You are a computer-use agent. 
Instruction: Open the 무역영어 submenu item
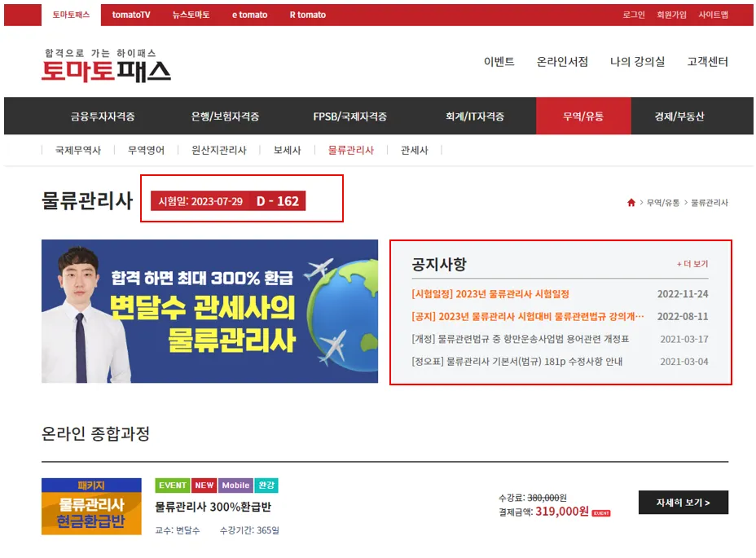point(146,151)
